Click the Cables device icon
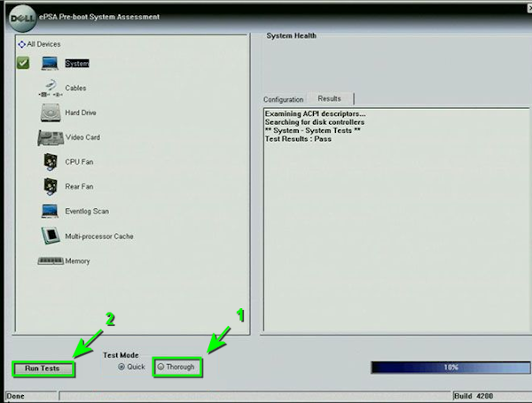This screenshot has width=532, height=403. click(x=51, y=88)
